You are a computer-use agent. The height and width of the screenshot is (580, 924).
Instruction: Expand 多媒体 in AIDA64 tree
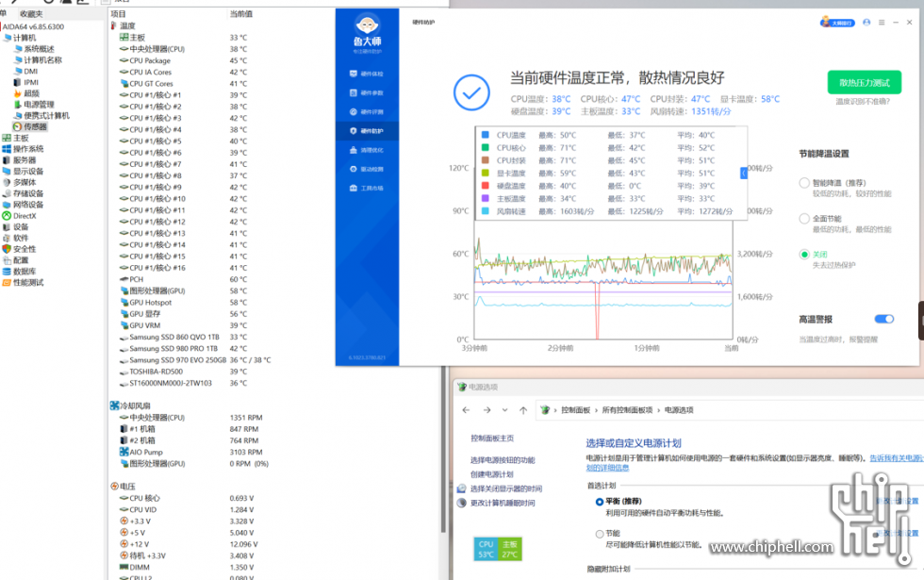click(20, 183)
